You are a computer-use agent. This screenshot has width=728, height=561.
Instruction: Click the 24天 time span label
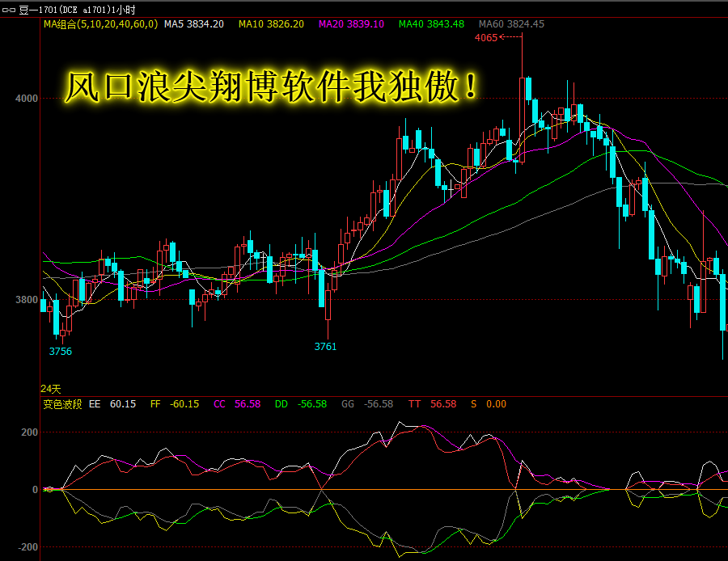[x=51, y=389]
